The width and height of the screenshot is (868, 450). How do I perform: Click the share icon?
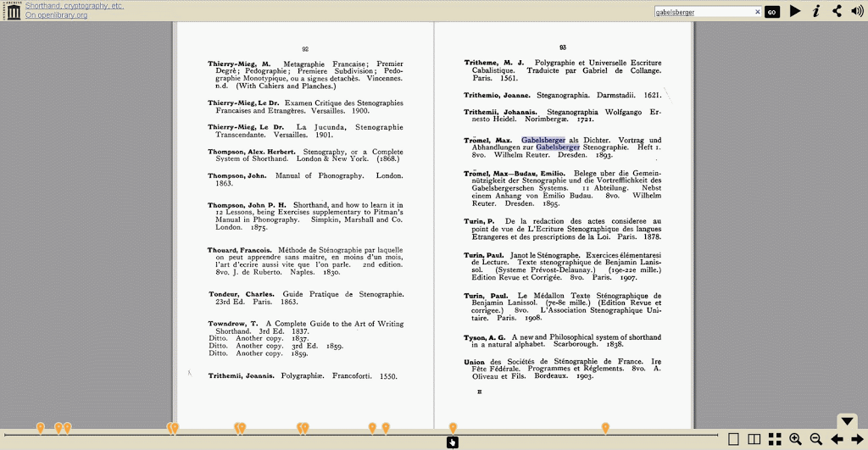pyautogui.click(x=837, y=11)
